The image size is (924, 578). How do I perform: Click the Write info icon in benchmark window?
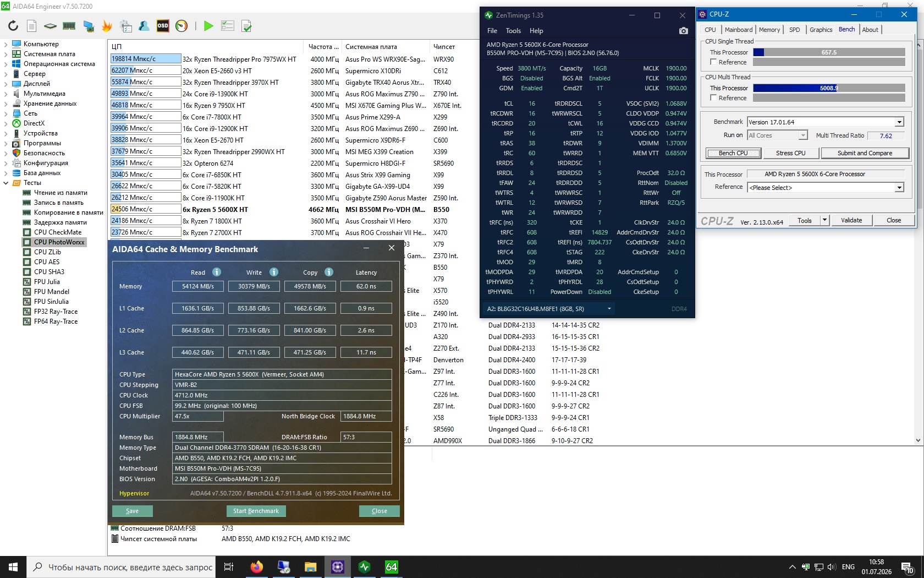(x=274, y=272)
